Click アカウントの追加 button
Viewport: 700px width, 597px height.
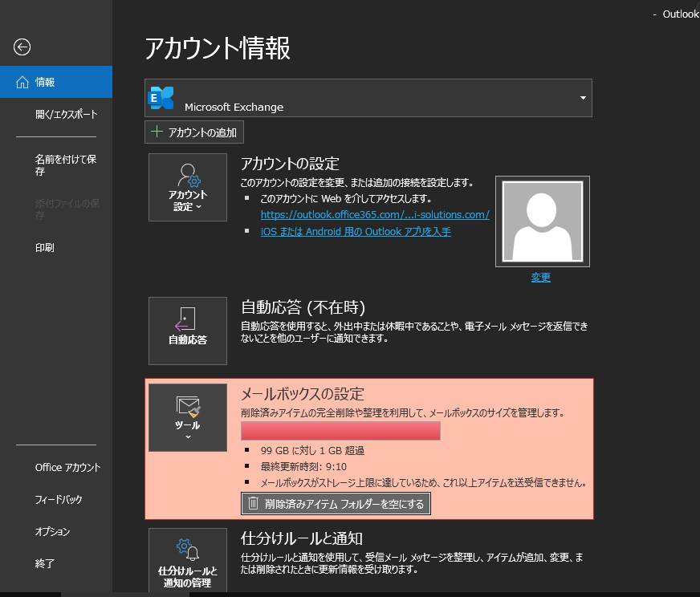(194, 132)
